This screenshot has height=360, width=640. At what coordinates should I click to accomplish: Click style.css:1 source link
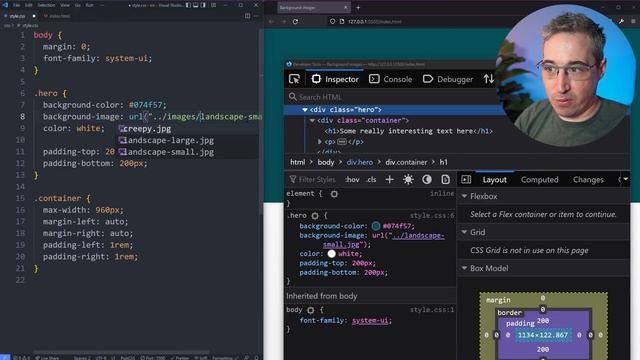point(432,310)
